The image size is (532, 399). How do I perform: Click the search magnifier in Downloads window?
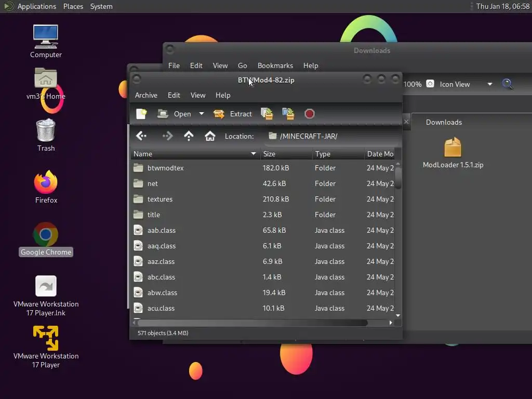[507, 84]
